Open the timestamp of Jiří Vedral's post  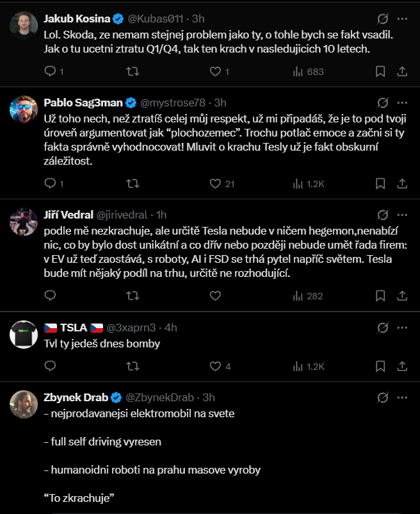pyautogui.click(x=161, y=214)
